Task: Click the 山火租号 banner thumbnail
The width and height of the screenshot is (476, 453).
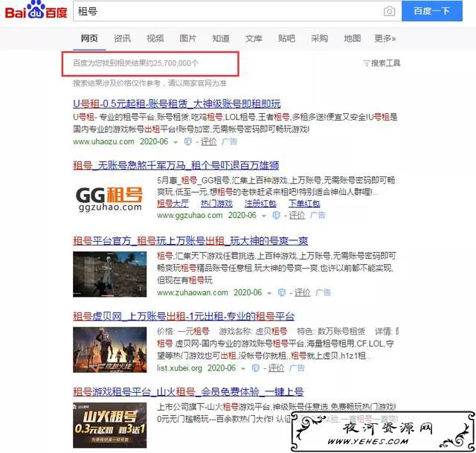Action: (x=109, y=425)
